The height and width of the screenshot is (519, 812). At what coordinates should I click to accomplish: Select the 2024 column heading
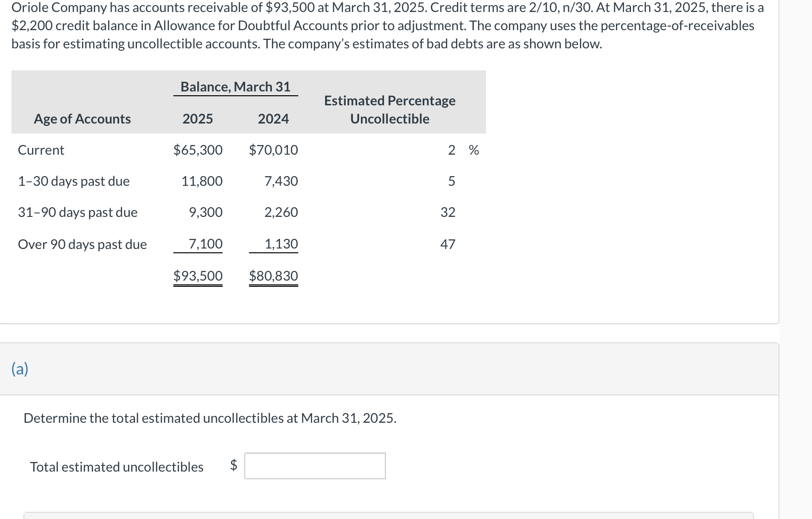(272, 119)
